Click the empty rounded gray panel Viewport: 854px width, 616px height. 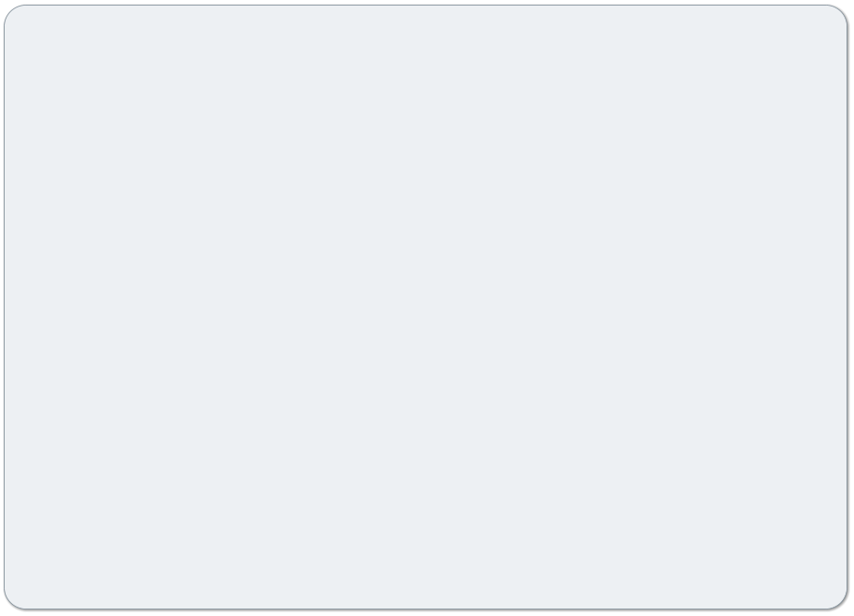pos(426,307)
